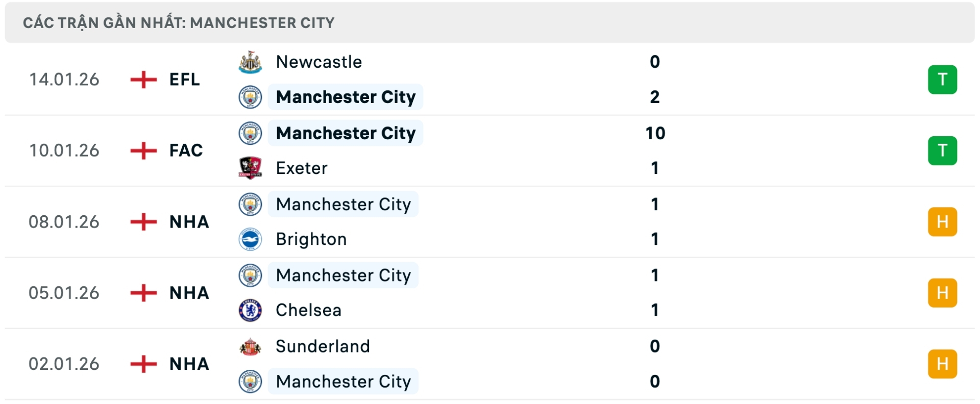This screenshot has width=980, height=404.
Task: Select the Exeter City club logo
Action: click(x=250, y=168)
